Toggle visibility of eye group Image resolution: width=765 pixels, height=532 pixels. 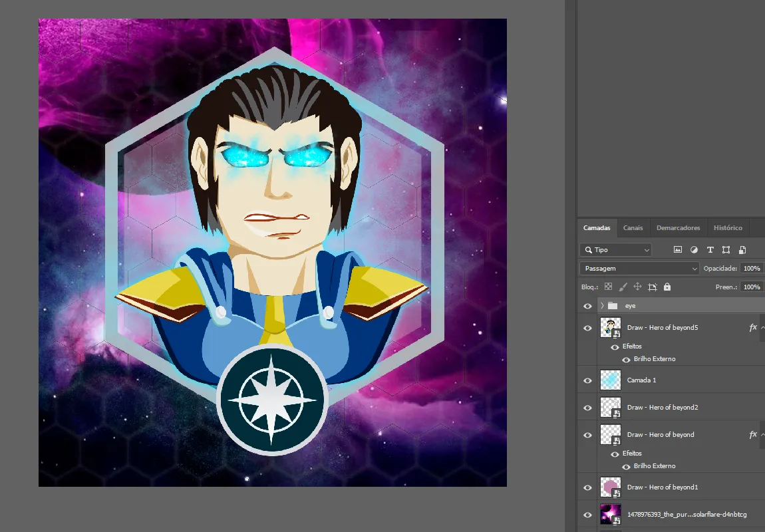click(587, 306)
